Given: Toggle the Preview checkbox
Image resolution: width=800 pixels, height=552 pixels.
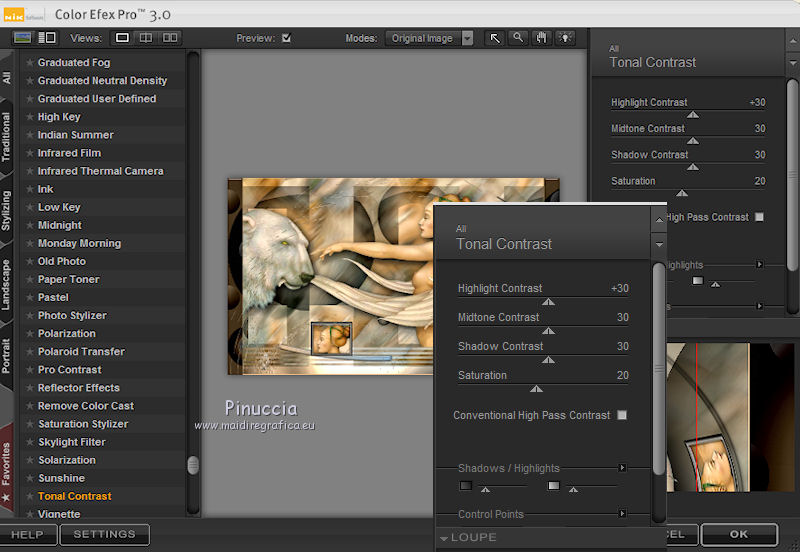Looking at the screenshot, I should click(x=287, y=38).
